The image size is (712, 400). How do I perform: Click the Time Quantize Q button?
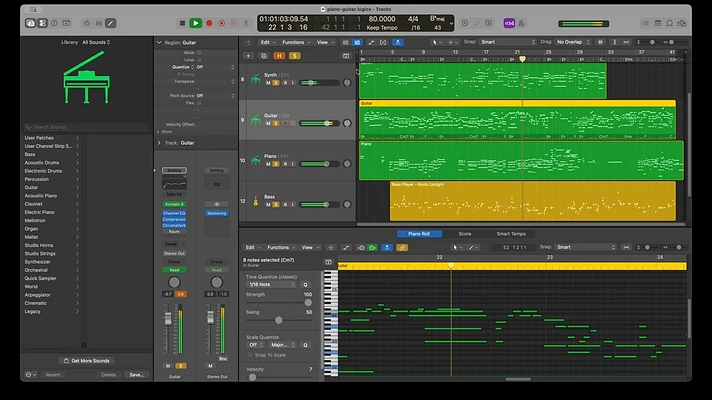(305, 285)
